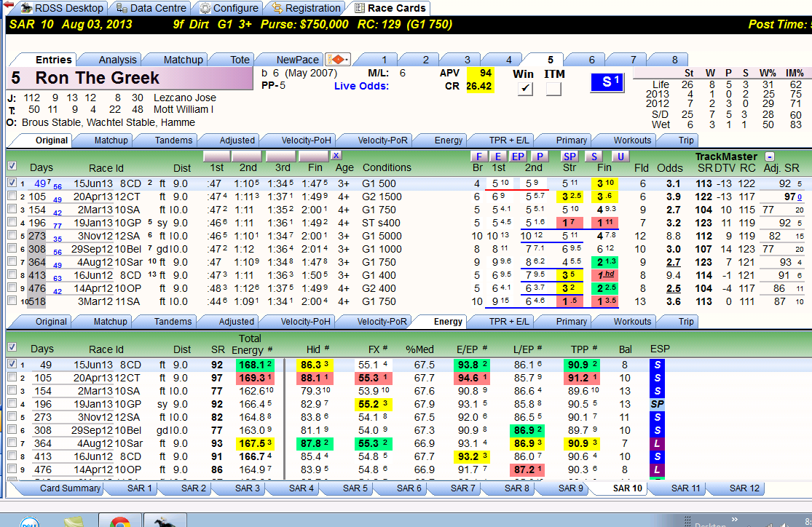
Task: Check the 20Apr13 12CT row in upper table
Action: [12, 197]
